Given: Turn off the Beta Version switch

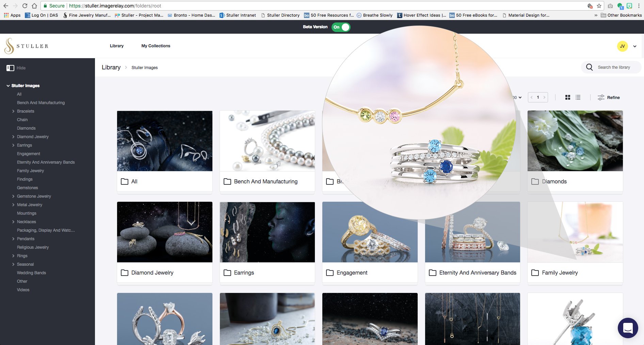Looking at the screenshot, I should [341, 27].
